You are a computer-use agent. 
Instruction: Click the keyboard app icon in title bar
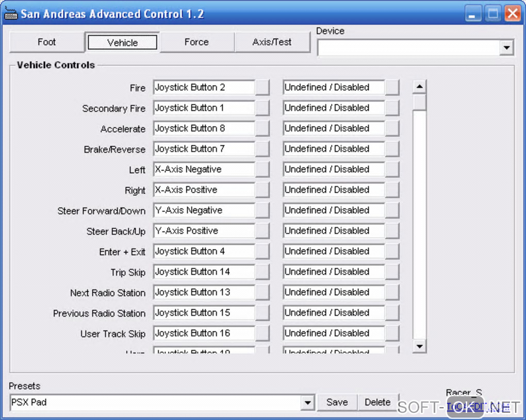pos(10,13)
